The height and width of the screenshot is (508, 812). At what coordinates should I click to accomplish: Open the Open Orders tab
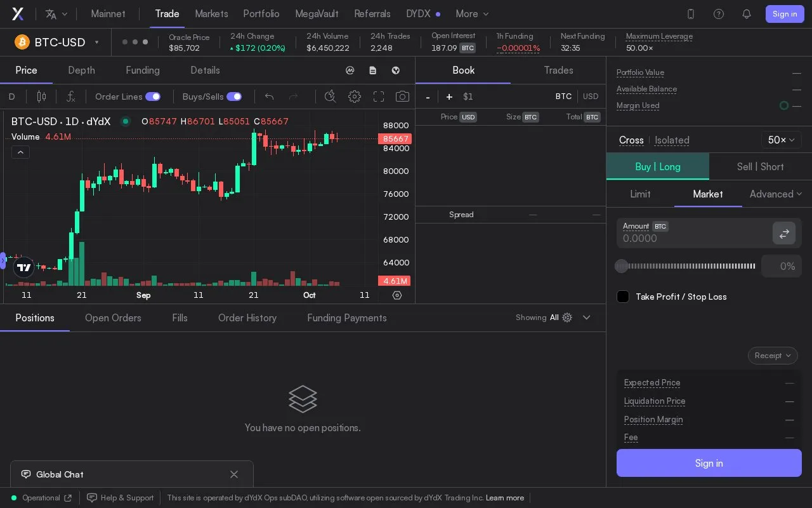point(113,318)
